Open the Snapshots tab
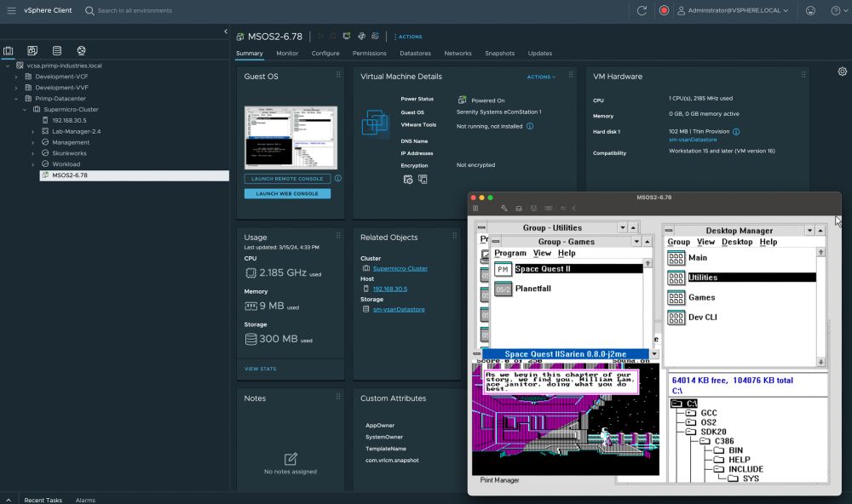This screenshot has width=852, height=504. click(x=499, y=54)
